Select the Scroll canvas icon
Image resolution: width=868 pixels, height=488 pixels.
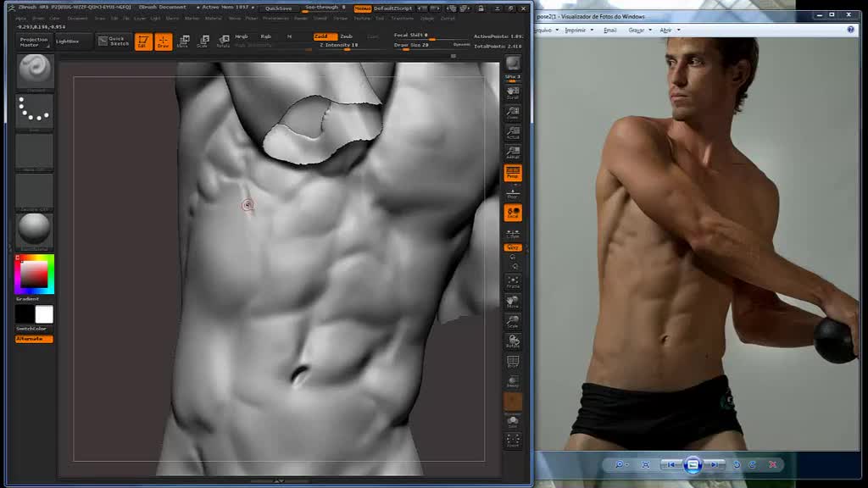tap(513, 91)
